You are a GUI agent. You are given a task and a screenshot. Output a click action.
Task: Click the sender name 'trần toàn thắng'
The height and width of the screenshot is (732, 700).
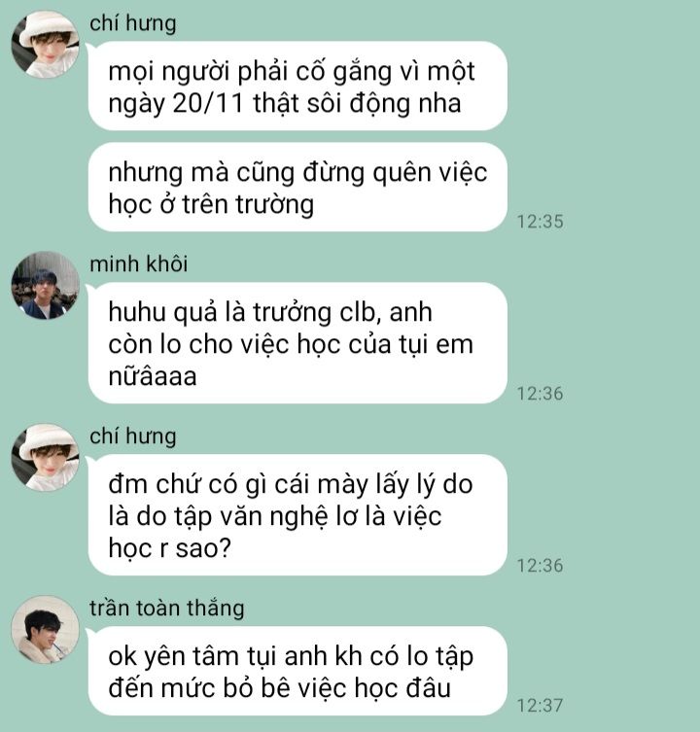tap(167, 608)
